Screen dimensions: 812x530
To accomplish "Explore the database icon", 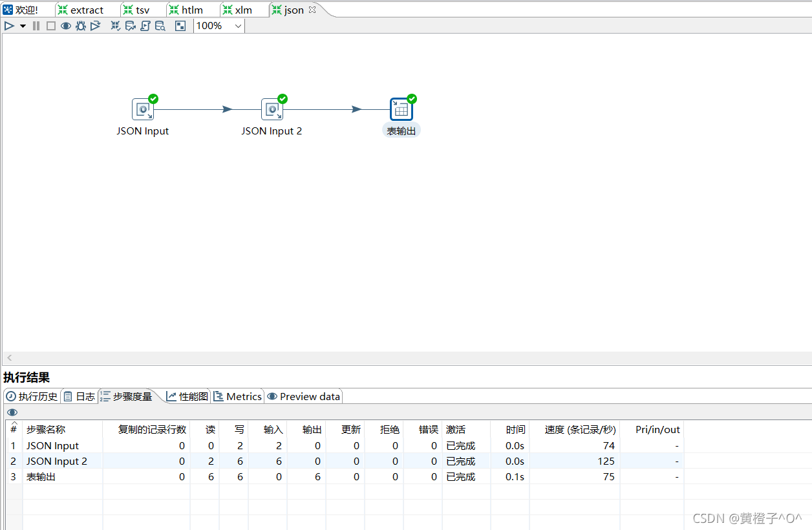I will pyautogui.click(x=160, y=26).
